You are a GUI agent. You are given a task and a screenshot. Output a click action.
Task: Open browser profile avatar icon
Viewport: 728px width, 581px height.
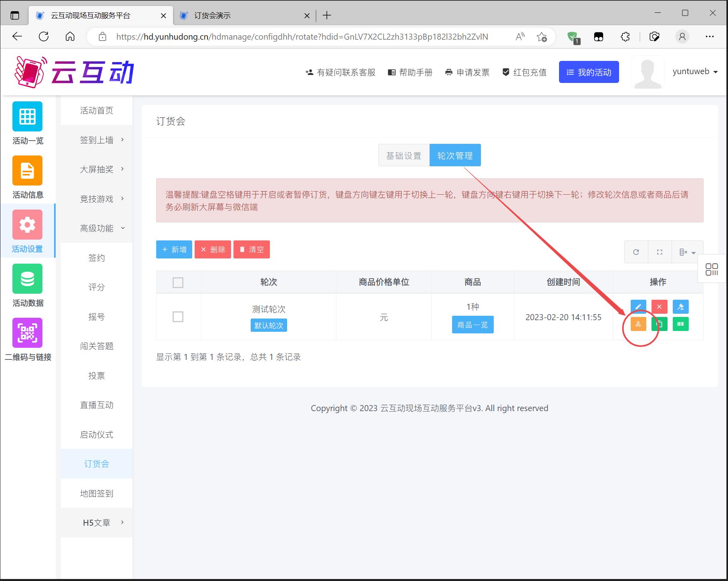click(682, 37)
